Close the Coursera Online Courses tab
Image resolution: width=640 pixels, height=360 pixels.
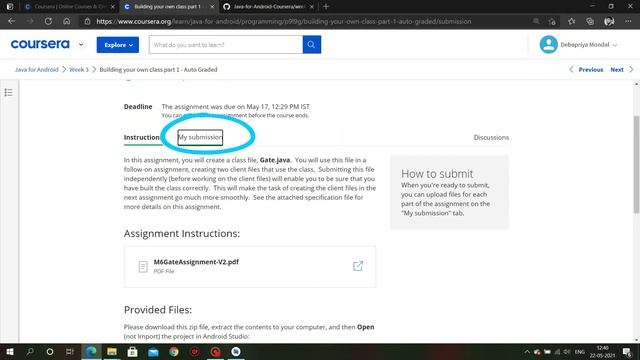[x=113, y=7]
